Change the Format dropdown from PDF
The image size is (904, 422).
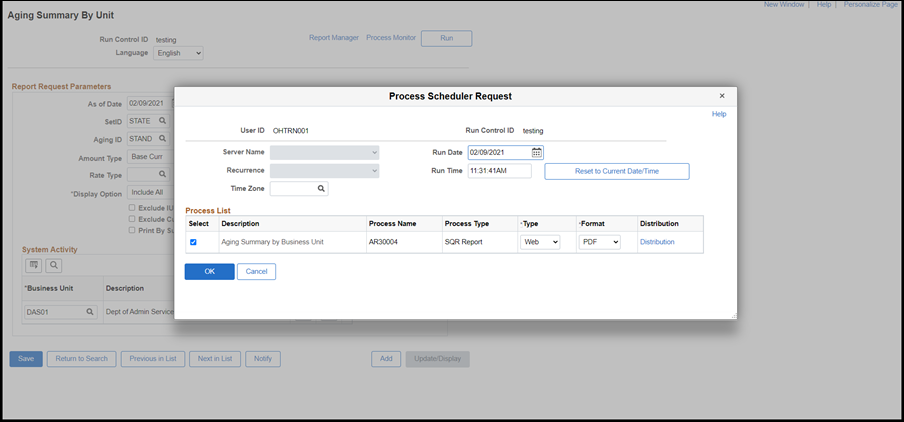click(x=600, y=242)
